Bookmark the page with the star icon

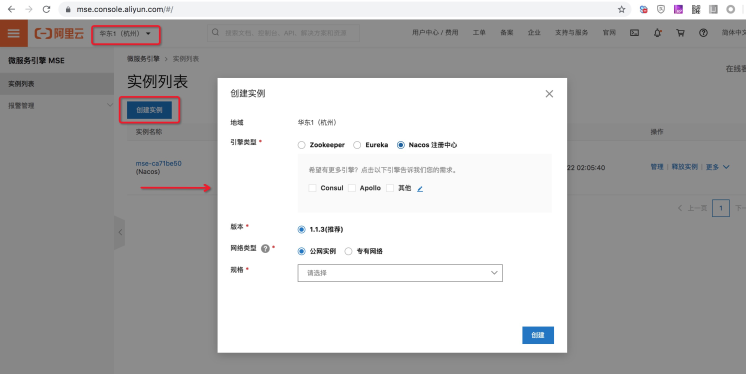[621, 9]
